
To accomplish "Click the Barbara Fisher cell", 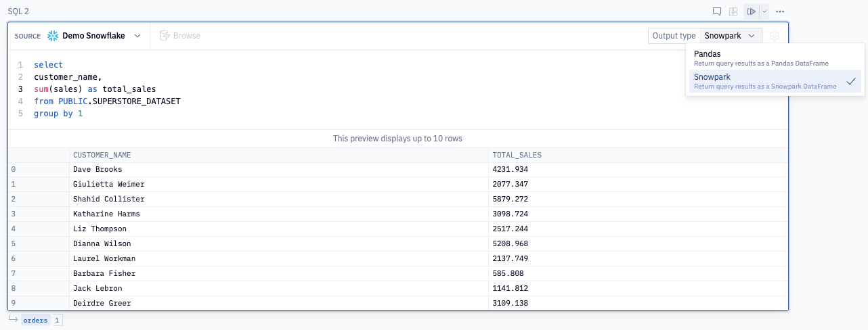I will click(x=279, y=273).
